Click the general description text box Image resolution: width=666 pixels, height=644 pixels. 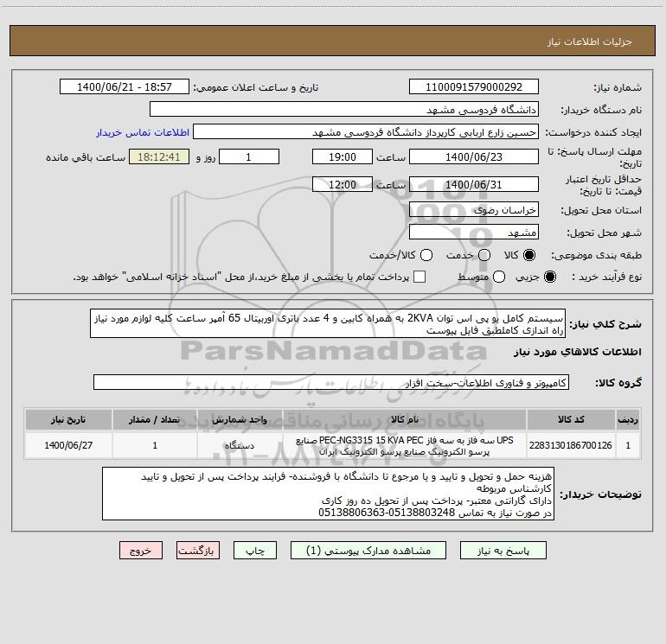click(x=328, y=323)
